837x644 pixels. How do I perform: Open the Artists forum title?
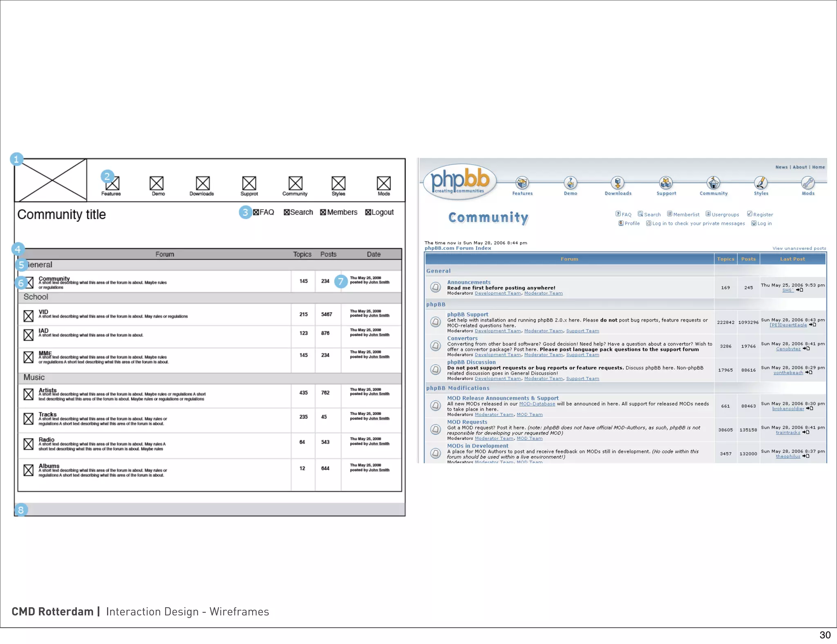48,390
